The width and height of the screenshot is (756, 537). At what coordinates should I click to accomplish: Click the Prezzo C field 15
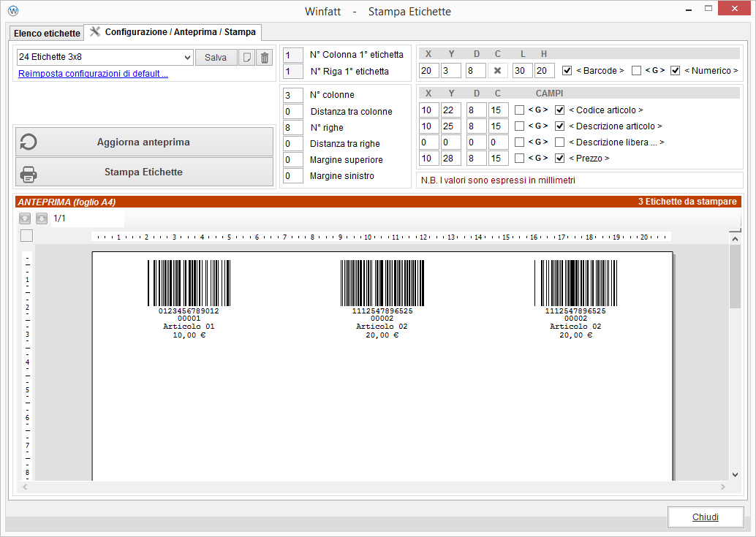tap(498, 158)
